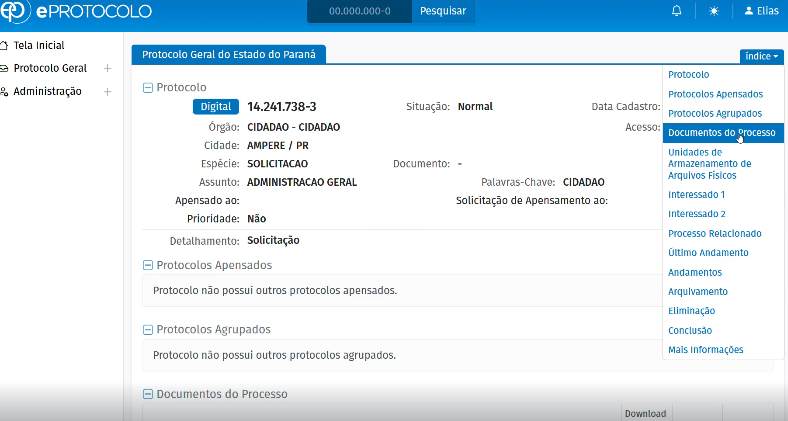Expand Protocolo Geral with plus icon
Screen dimensions: 788x421
click(107, 69)
